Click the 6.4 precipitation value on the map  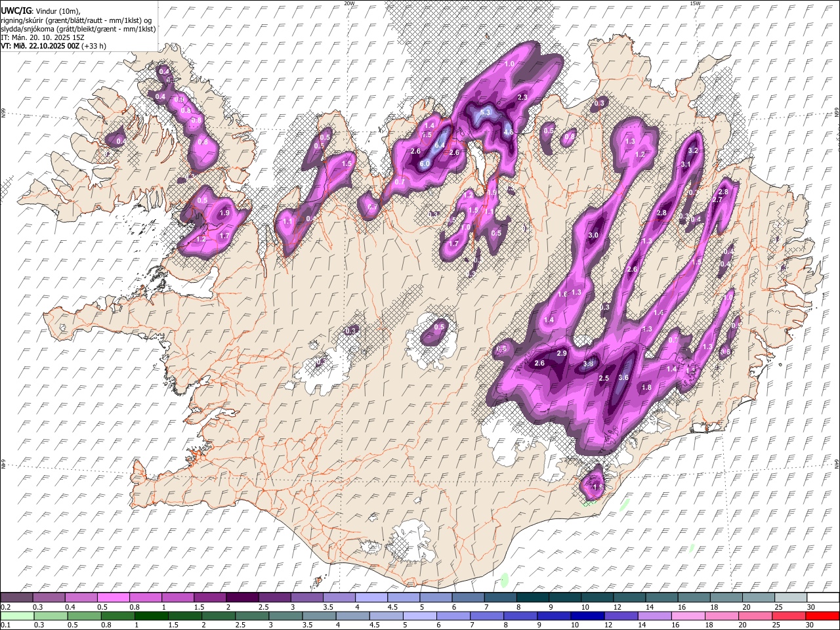(x=440, y=146)
